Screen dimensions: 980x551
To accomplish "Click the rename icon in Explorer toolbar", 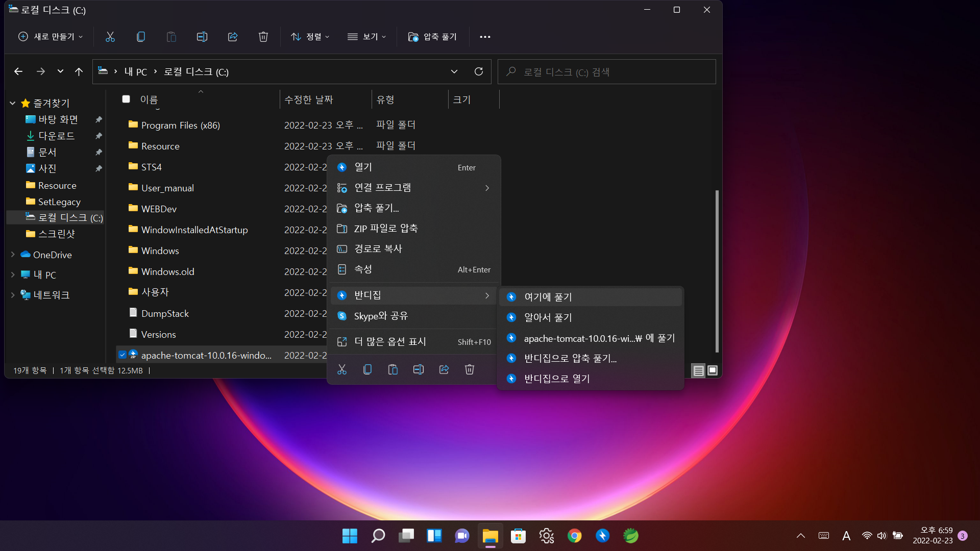I will pos(202,37).
